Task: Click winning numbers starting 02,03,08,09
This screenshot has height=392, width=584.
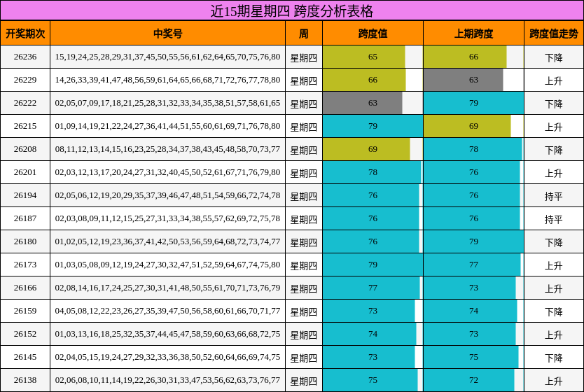Action: [x=167, y=218]
